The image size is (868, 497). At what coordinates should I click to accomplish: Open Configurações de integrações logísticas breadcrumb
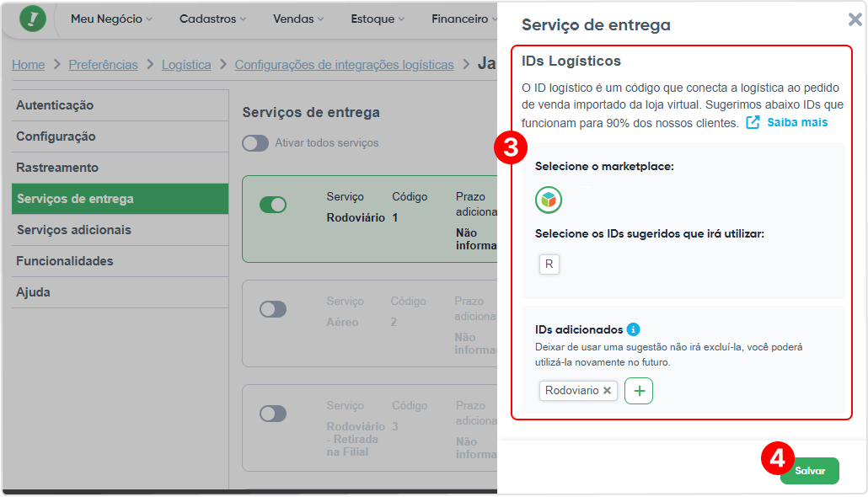345,65
